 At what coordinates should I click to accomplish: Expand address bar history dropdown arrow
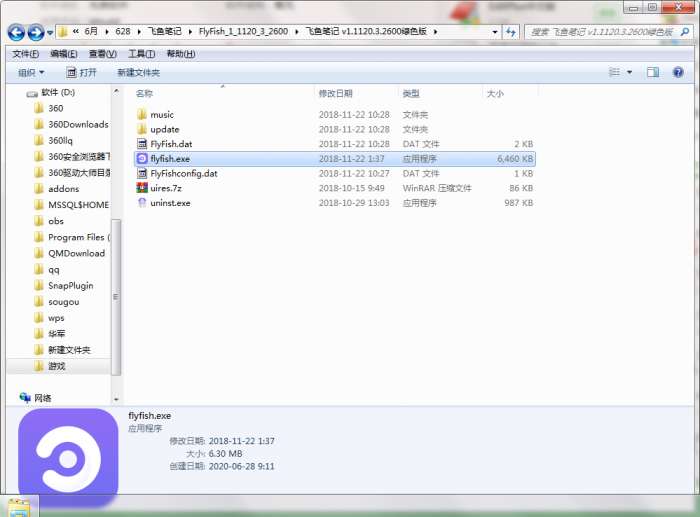494,32
